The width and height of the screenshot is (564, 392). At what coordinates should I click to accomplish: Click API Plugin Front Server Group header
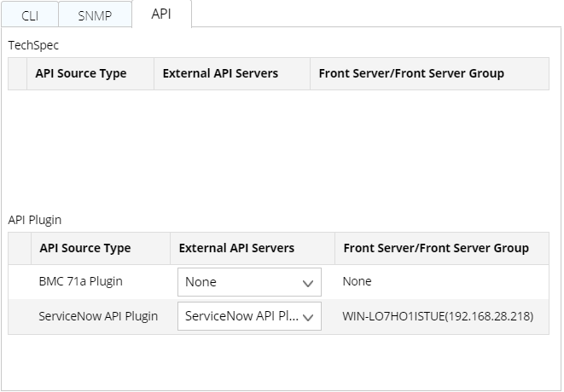(436, 248)
